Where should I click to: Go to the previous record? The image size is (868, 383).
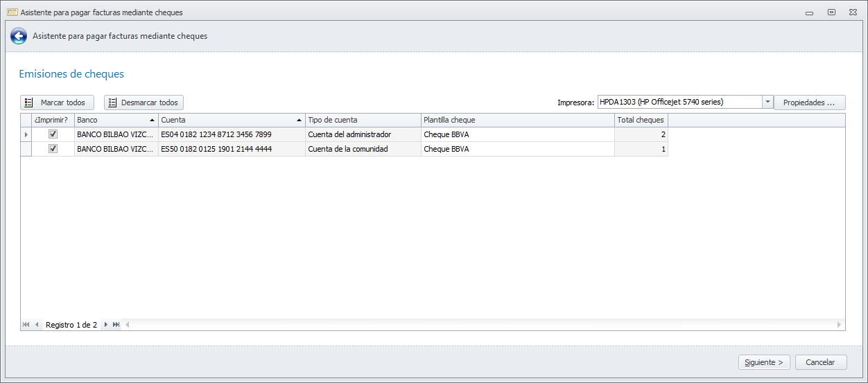(x=37, y=324)
